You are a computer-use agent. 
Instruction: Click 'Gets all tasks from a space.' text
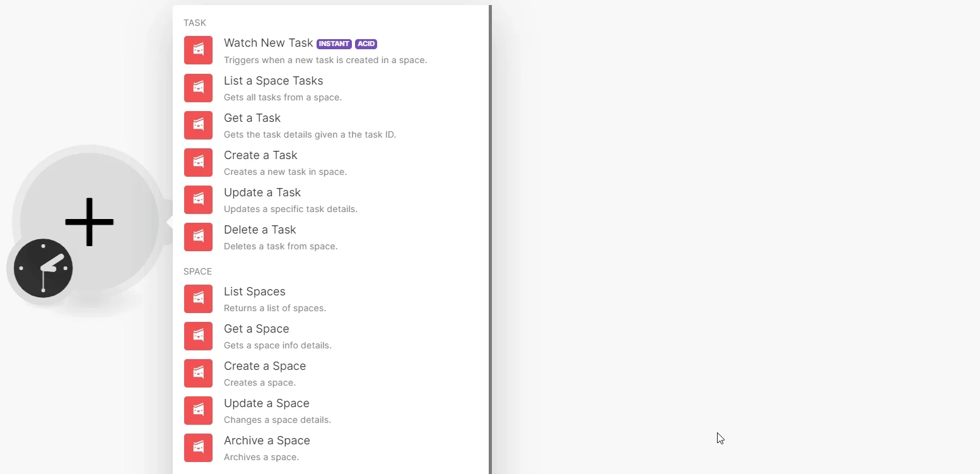tap(283, 97)
